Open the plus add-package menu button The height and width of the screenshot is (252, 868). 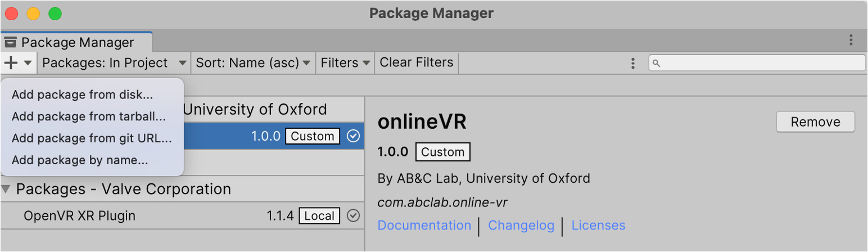[18, 62]
